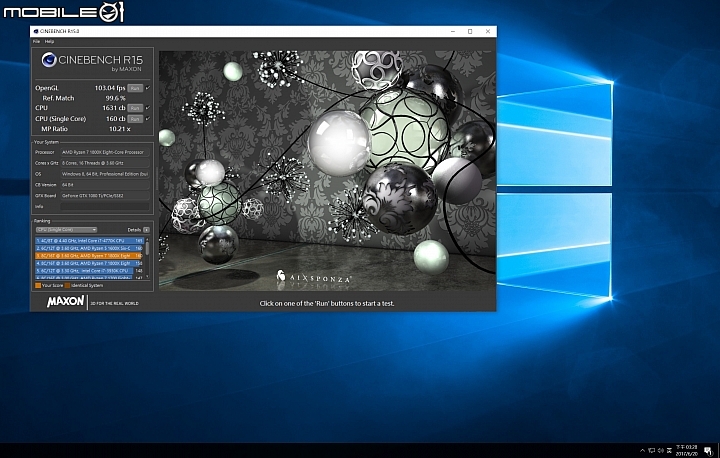Show hidden system tray icons

642,451
